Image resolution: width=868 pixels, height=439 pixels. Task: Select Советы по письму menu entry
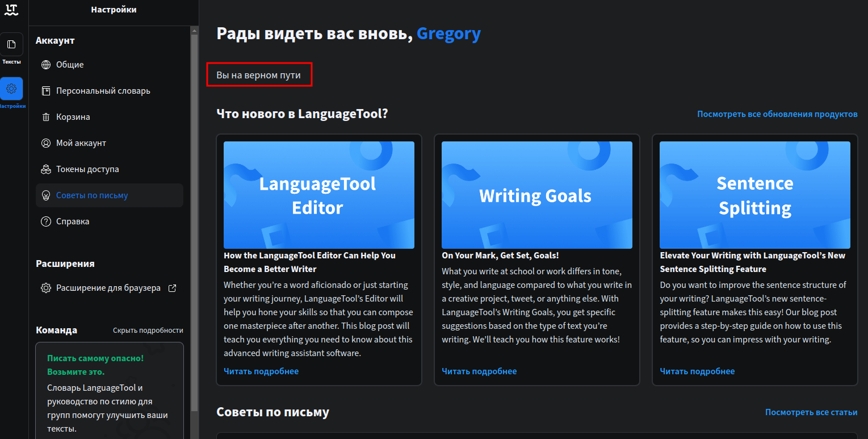tap(110, 195)
